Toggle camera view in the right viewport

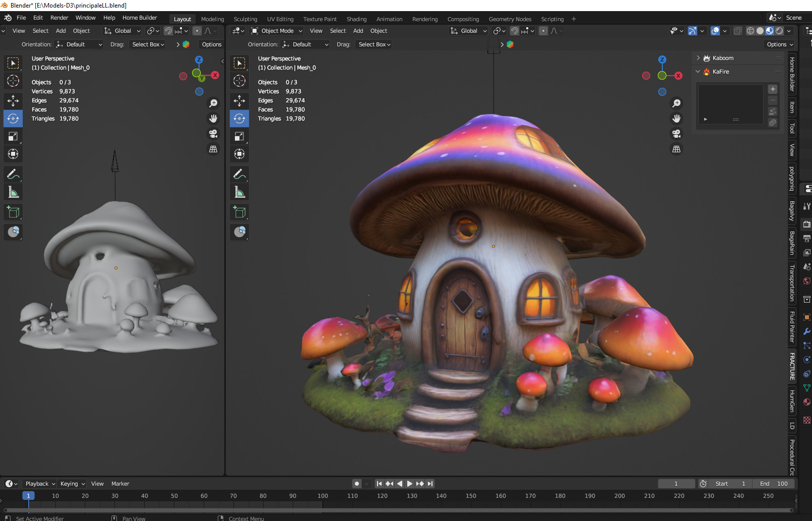click(676, 134)
